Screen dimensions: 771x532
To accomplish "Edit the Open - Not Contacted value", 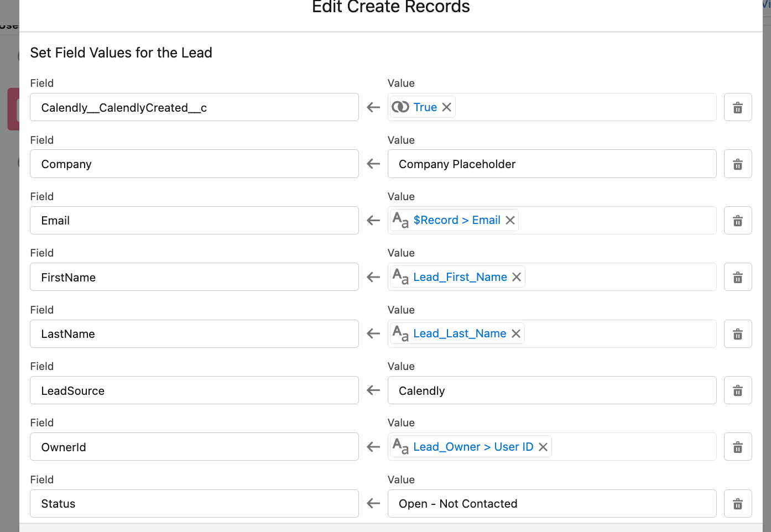I will pyautogui.click(x=551, y=504).
